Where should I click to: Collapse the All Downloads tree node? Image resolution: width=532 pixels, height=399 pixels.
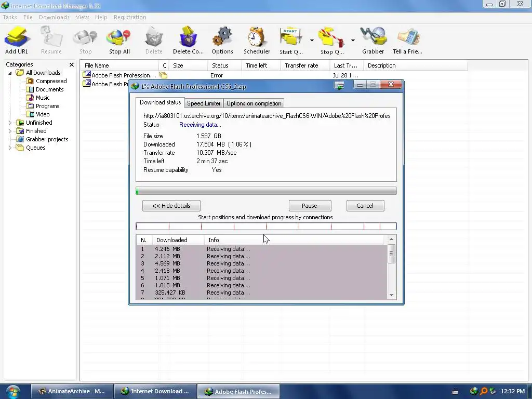10,73
